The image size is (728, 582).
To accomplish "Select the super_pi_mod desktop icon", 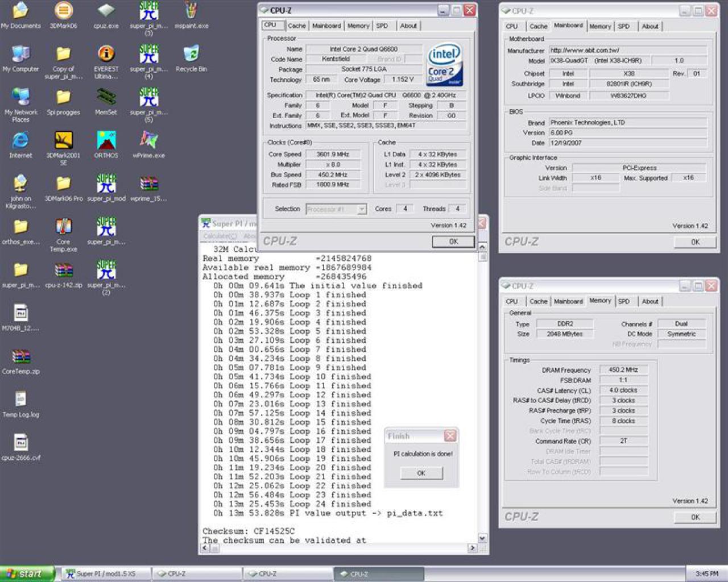I will [106, 188].
